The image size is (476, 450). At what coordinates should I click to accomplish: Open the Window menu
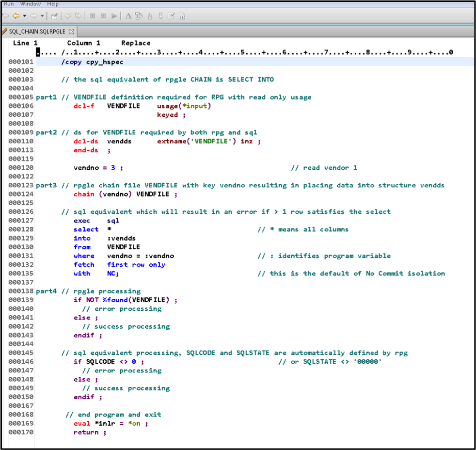click(x=31, y=3)
